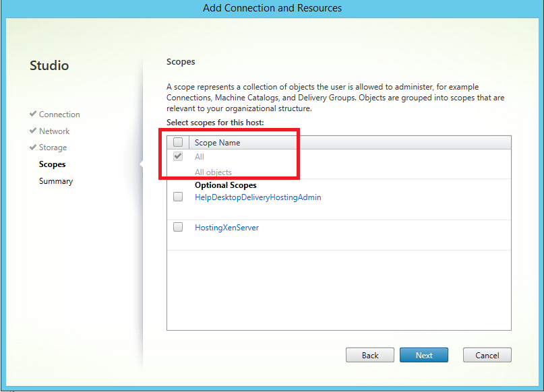The width and height of the screenshot is (544, 392).
Task: Jump to the Summary wizard step
Action: coord(55,181)
